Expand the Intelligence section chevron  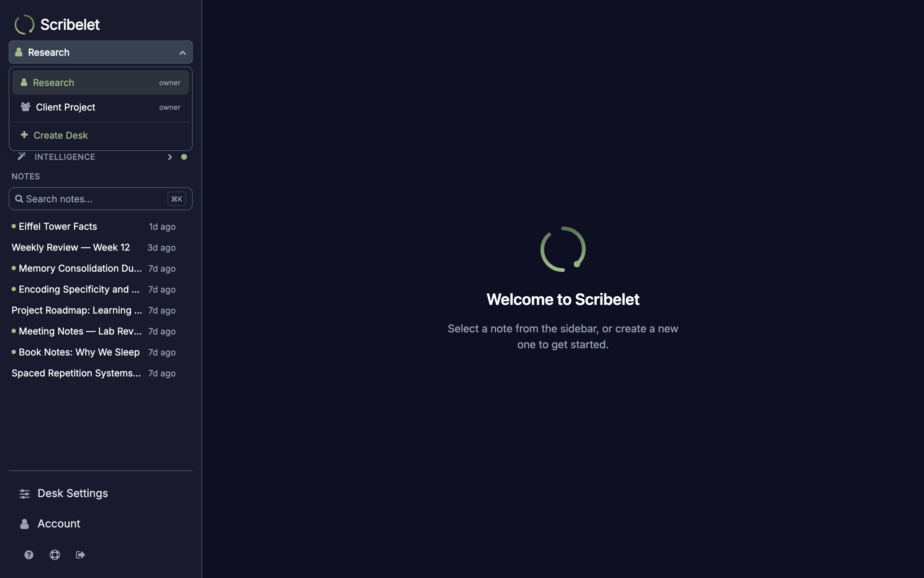[170, 157]
